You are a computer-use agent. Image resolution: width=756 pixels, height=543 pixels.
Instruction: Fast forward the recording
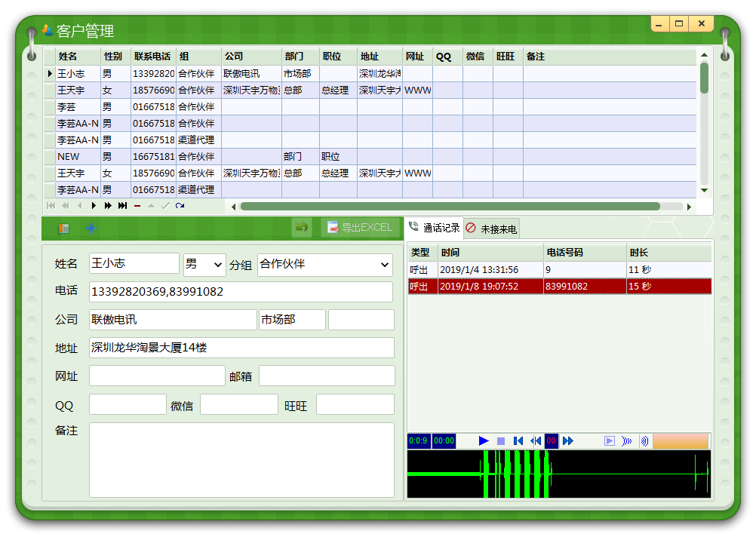click(568, 441)
